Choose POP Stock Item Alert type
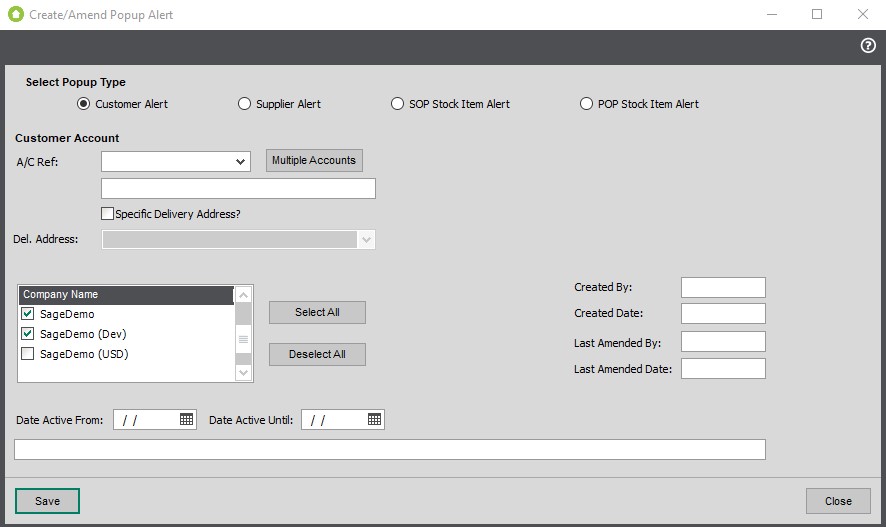The height and width of the screenshot is (527, 886). (587, 104)
